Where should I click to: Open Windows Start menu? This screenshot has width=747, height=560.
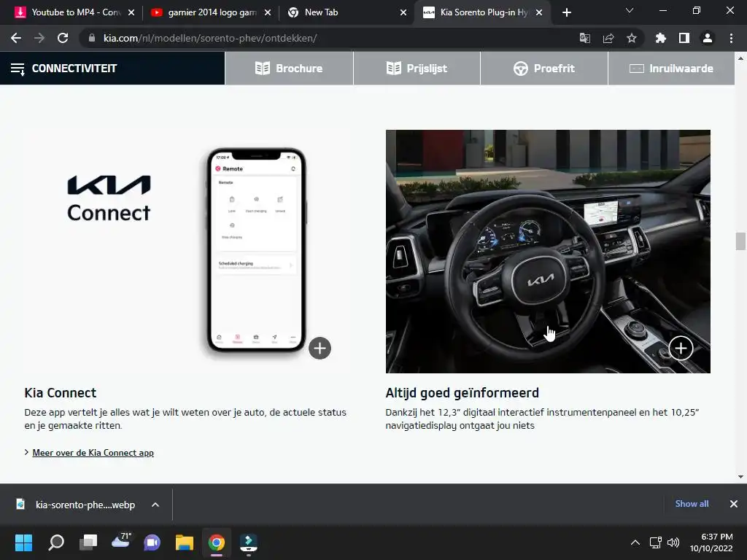pyautogui.click(x=23, y=542)
